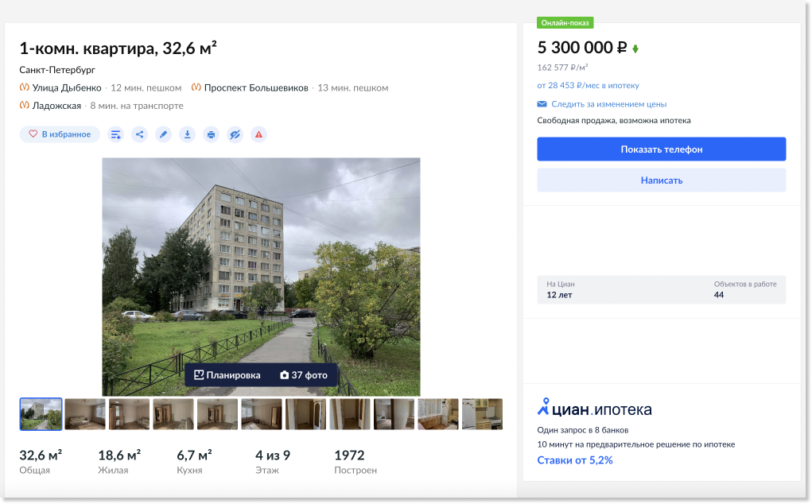812x504 pixels.
Task: Select fourth photo thumbnail
Action: pos(173,414)
